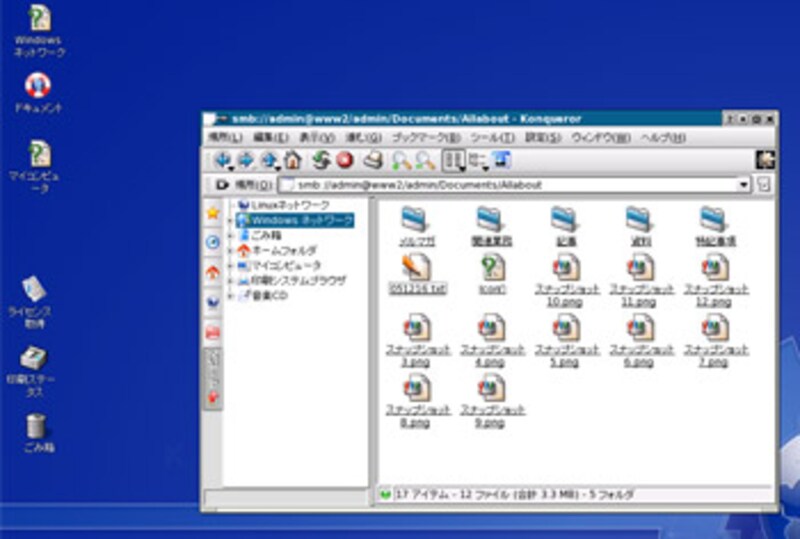Open the 編集(E) menu
Image resolution: width=800 pixels, height=539 pixels.
pos(271,137)
